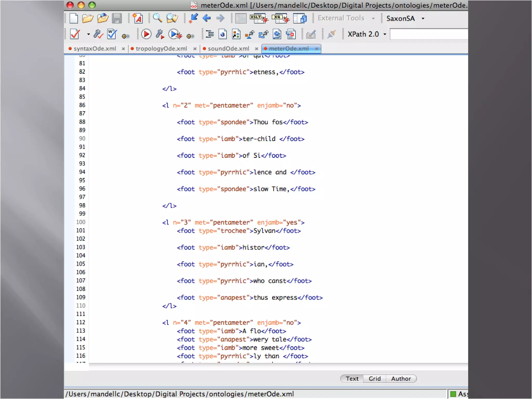
Task: Switch to Grid editing mode
Action: 375,378
